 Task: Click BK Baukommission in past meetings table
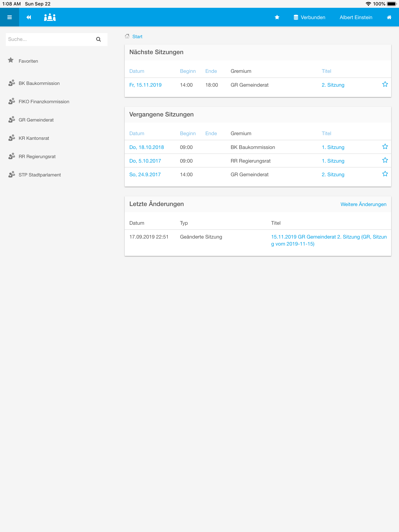coord(253,147)
